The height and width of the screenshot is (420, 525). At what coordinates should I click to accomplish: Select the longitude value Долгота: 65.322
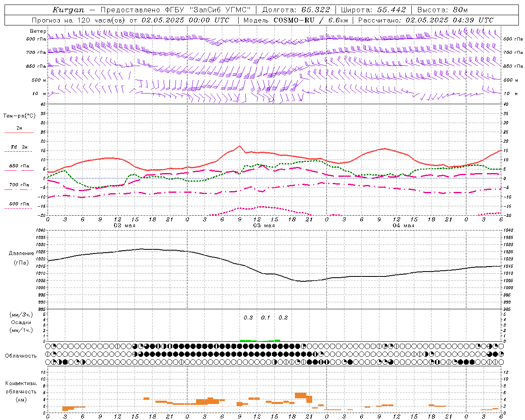point(296,10)
